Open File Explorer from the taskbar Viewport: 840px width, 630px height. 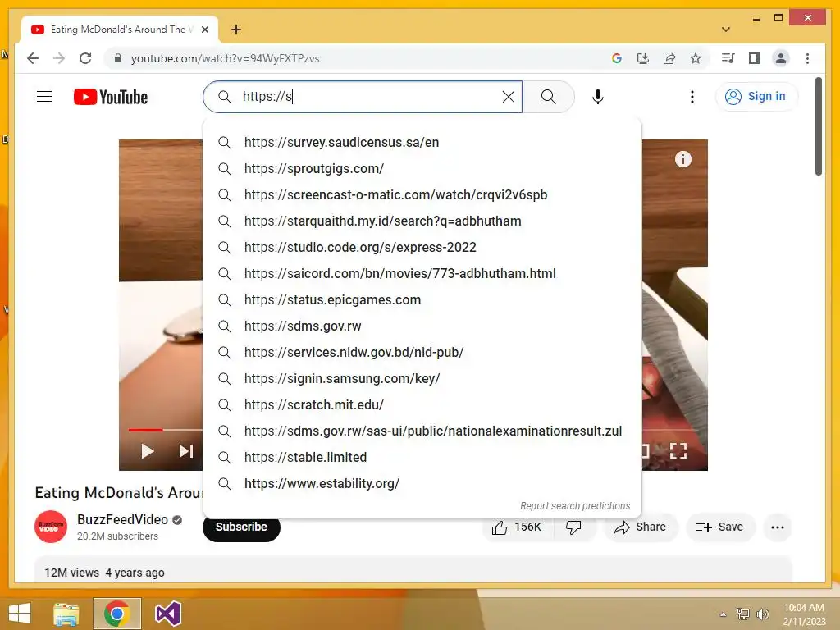pos(66,614)
